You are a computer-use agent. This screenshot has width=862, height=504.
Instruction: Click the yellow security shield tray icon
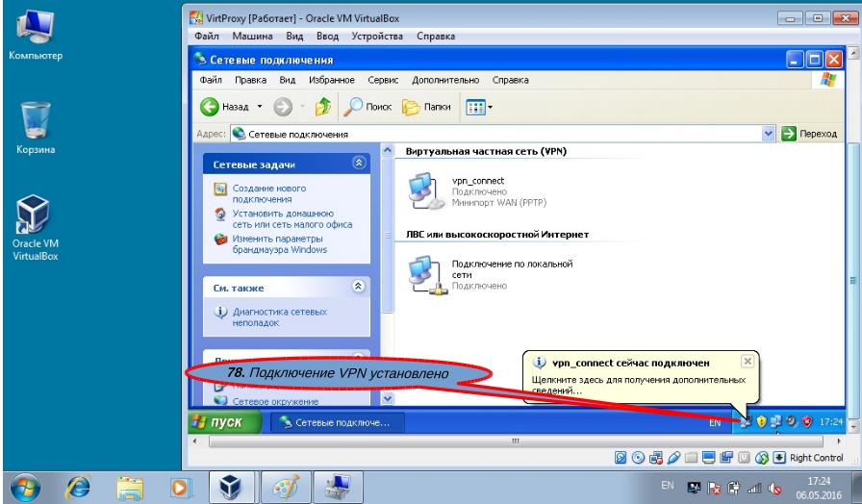[761, 422]
